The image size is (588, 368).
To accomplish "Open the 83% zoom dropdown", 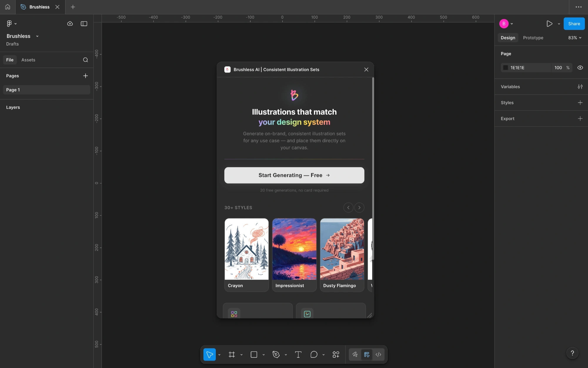I will click(575, 38).
